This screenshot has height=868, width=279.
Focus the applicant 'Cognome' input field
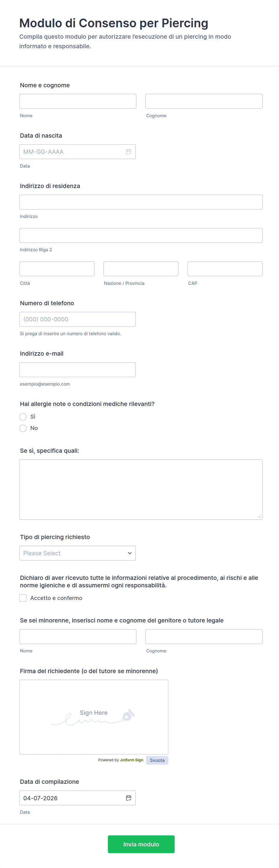(203, 101)
